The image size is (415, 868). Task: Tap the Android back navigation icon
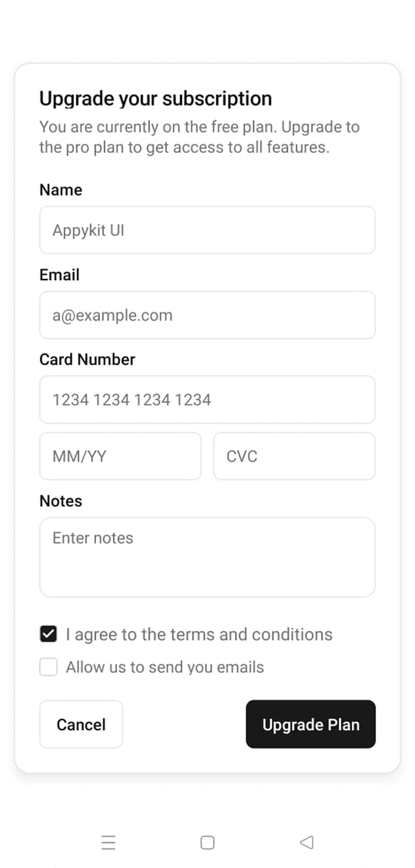[307, 842]
